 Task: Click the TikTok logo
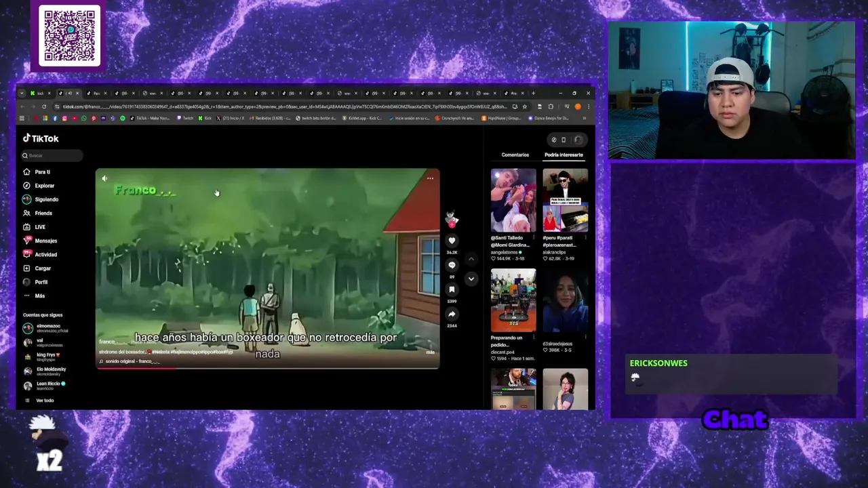pos(41,138)
